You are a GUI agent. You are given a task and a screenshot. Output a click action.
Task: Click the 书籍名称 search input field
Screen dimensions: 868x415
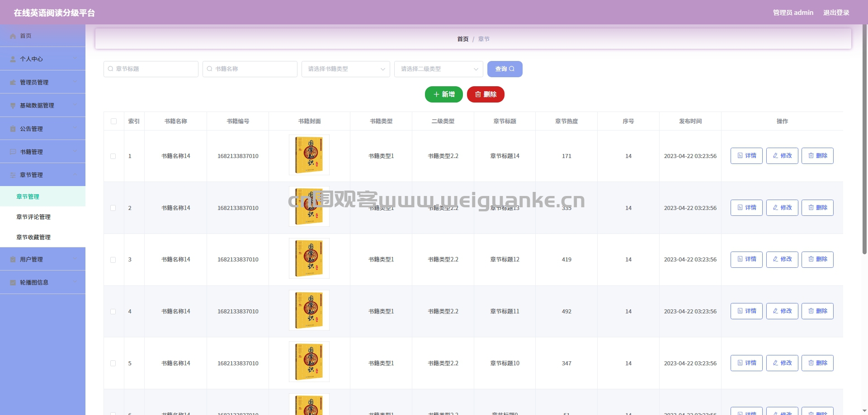pyautogui.click(x=250, y=69)
